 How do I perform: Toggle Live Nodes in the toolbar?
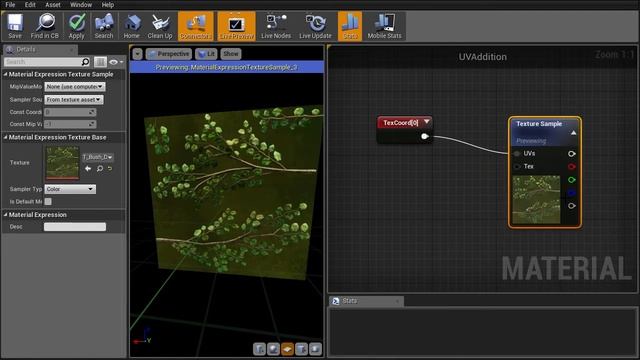[x=276, y=26]
